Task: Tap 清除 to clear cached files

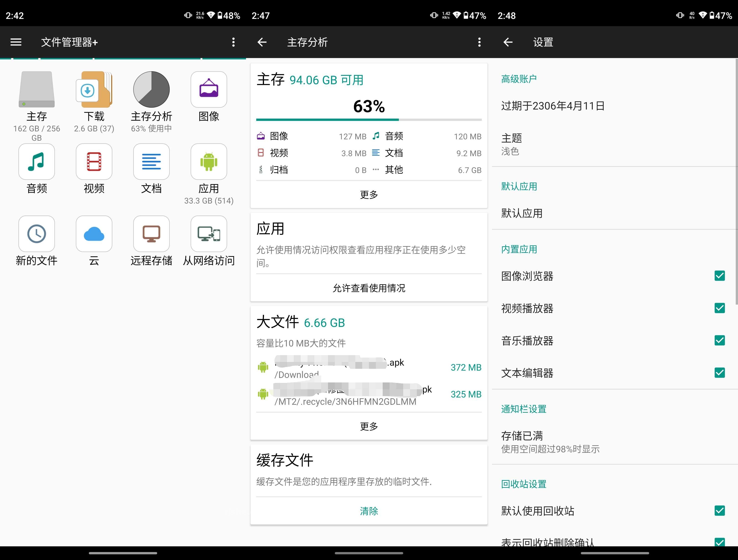Action: [369, 511]
